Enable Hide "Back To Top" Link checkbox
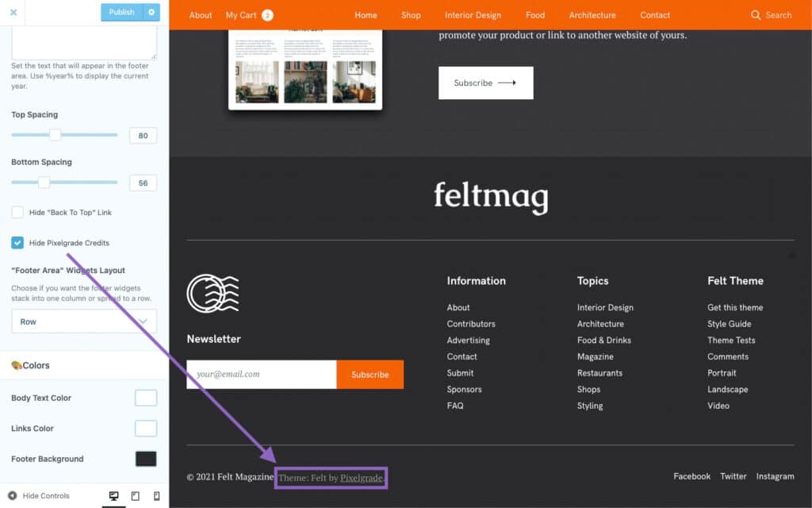This screenshot has width=812, height=508. pyautogui.click(x=17, y=213)
